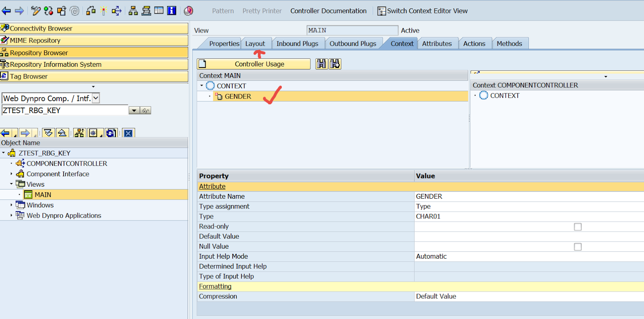Viewport: 644px width, 319px height.
Task: Click Switch Context Editor View button
Action: (422, 11)
